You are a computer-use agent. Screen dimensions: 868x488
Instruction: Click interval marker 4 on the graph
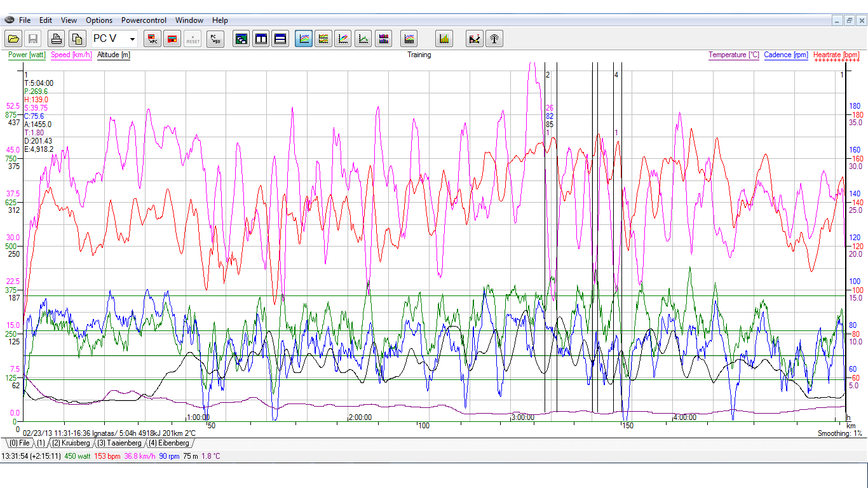click(x=616, y=75)
